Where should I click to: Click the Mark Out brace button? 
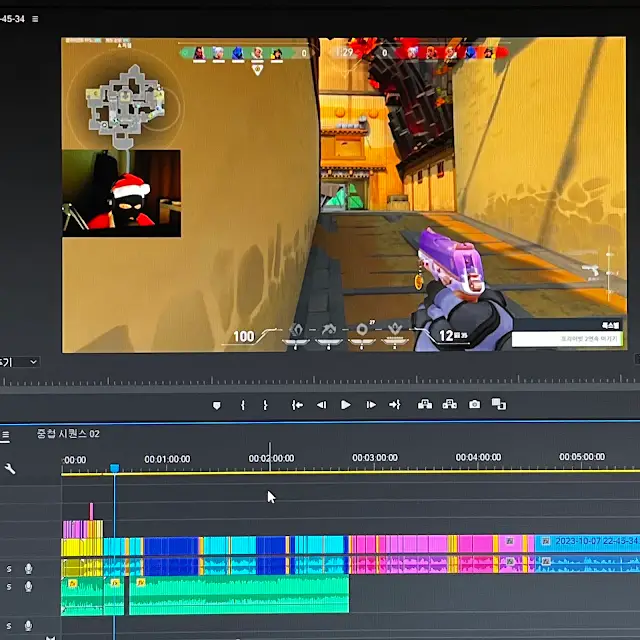point(265,405)
